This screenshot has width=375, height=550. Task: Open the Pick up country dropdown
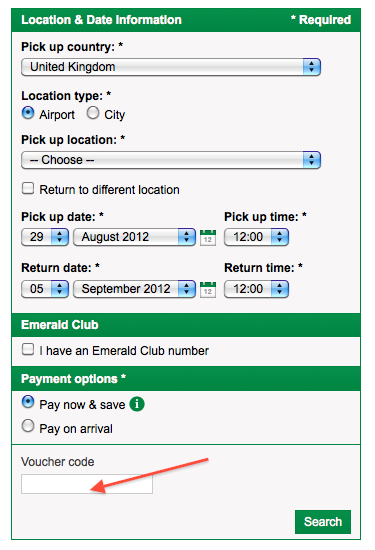pos(171,67)
